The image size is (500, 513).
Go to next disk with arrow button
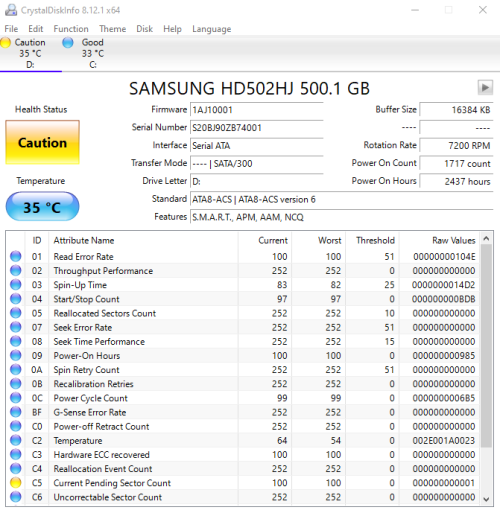click(485, 88)
